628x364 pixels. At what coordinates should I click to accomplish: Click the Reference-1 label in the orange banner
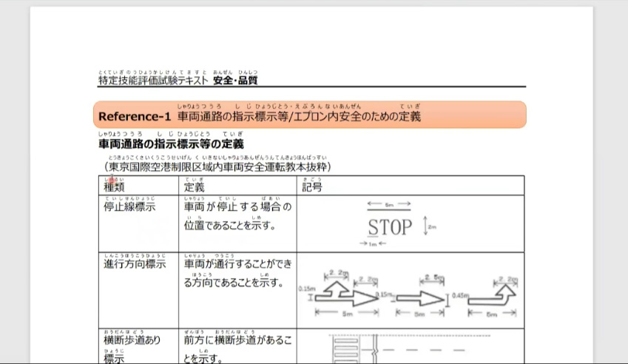135,117
